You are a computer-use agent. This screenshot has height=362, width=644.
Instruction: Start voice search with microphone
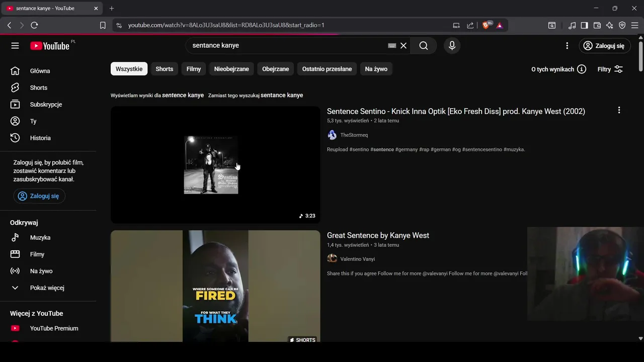(x=452, y=46)
